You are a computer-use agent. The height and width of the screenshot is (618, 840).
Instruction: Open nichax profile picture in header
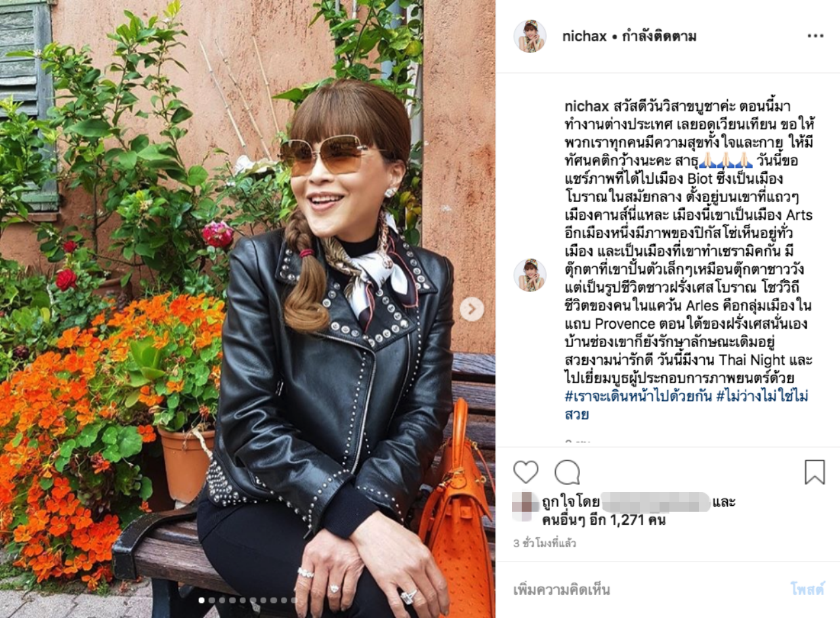pos(530,37)
